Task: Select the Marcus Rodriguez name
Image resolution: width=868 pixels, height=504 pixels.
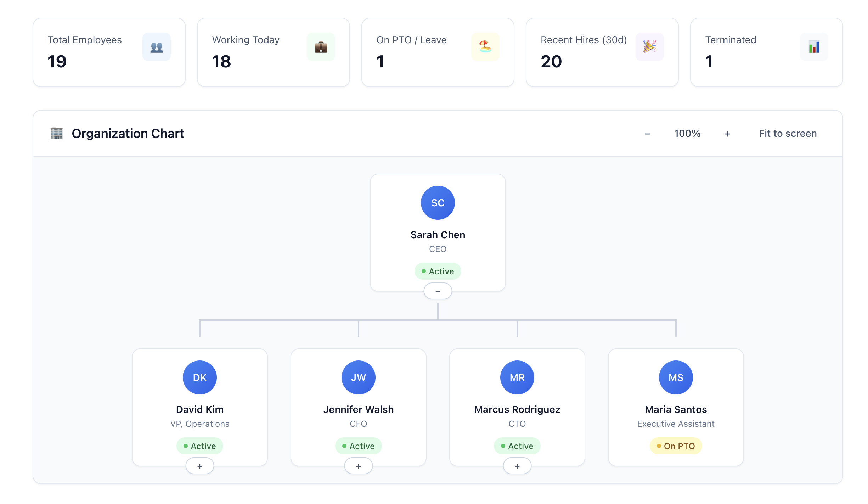Action: point(517,409)
